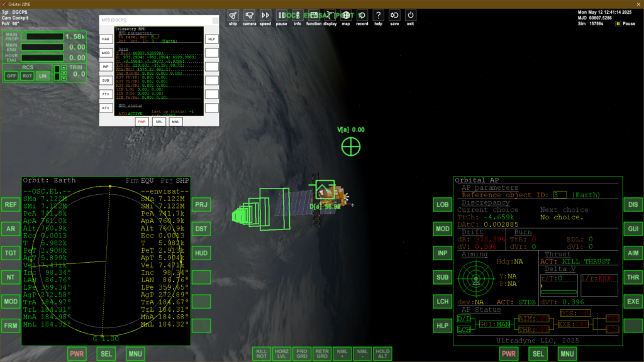
Task: Toggle NML- autopilot
Action: [x=362, y=354]
